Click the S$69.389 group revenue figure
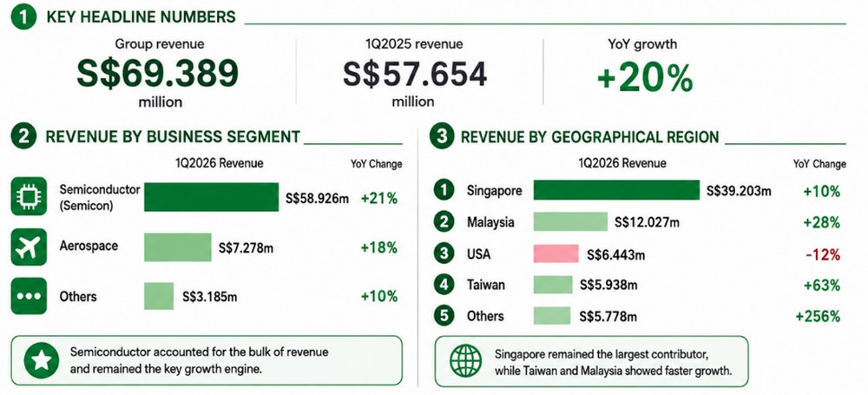Screen dimensions: 868x395 click(x=158, y=73)
